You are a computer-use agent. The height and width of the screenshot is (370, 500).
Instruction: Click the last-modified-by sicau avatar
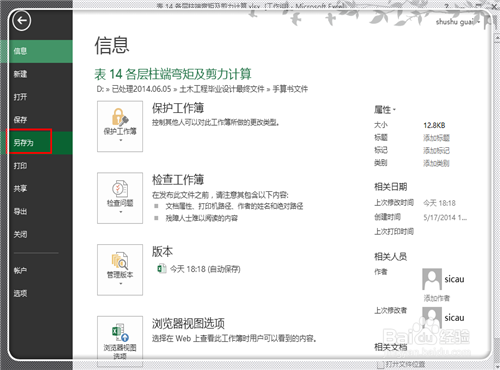pos(432,317)
